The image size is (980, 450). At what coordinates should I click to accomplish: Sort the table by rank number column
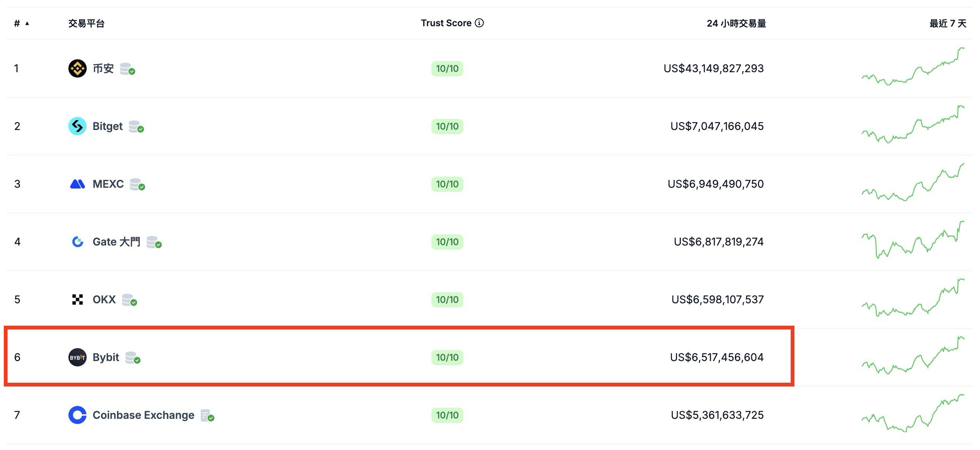(x=21, y=24)
